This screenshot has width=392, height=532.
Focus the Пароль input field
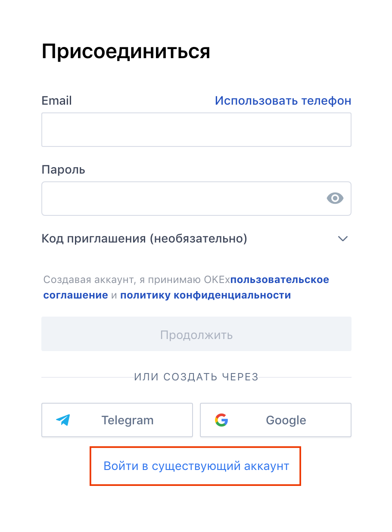coord(196,199)
